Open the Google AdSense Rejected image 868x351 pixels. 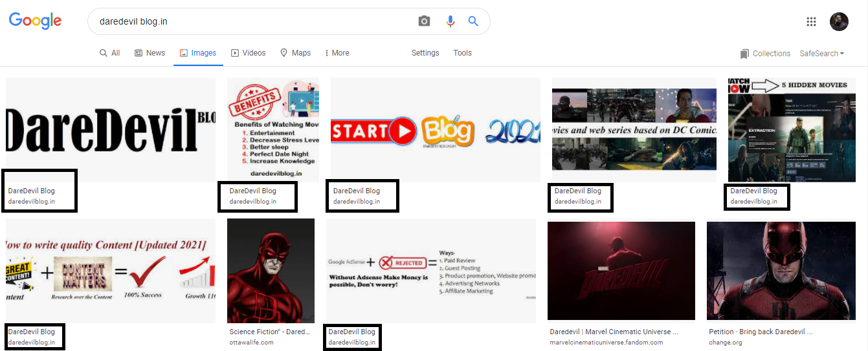point(431,270)
